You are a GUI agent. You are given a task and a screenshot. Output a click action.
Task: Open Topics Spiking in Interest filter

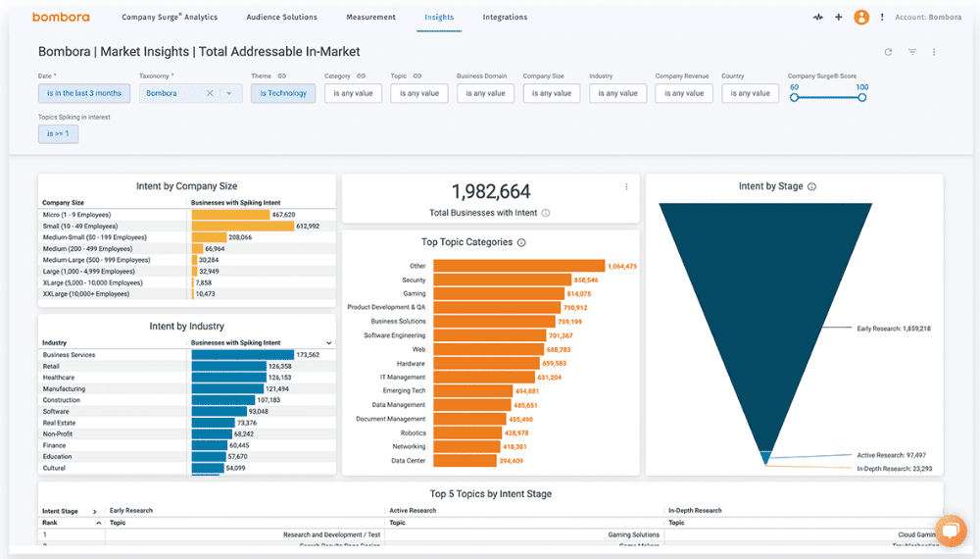click(x=58, y=133)
